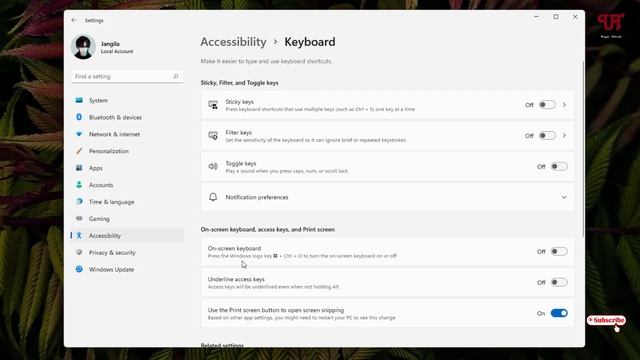
Task: Click the Notification preferences bell icon
Action: tap(213, 197)
